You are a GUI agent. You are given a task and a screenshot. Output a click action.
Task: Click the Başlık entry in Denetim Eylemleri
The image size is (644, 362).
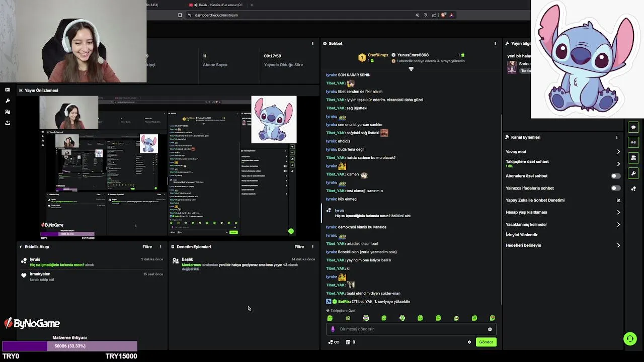[x=187, y=259]
